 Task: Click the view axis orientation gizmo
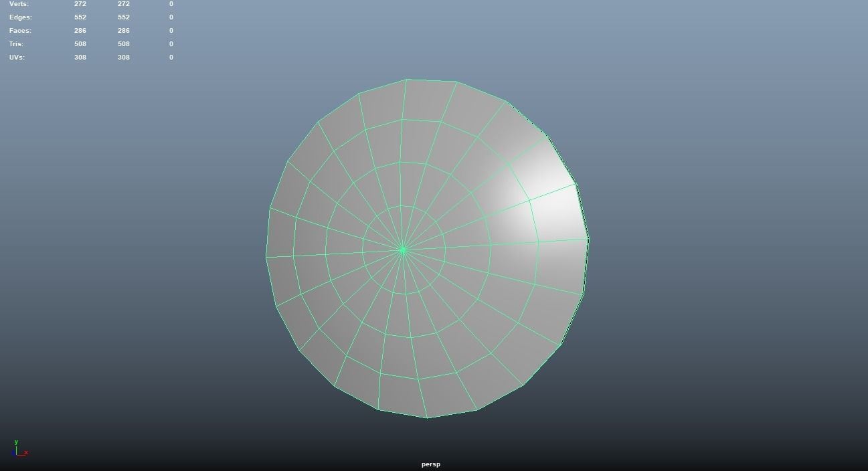19,448
